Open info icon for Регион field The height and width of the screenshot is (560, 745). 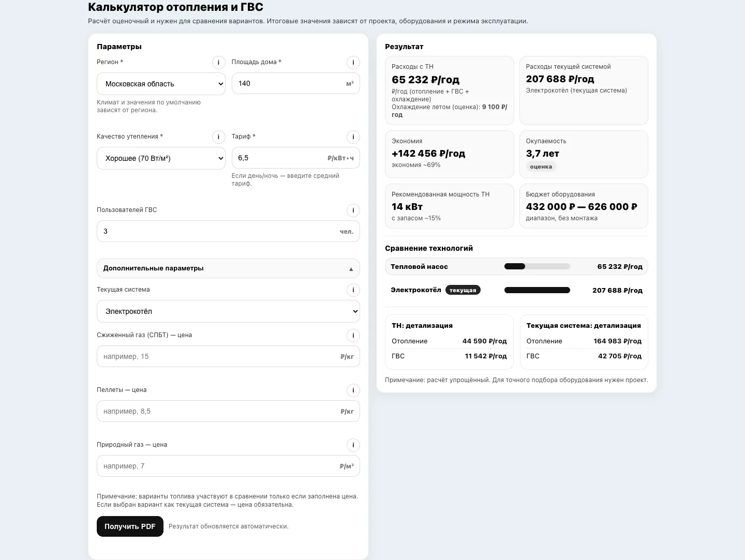(218, 63)
